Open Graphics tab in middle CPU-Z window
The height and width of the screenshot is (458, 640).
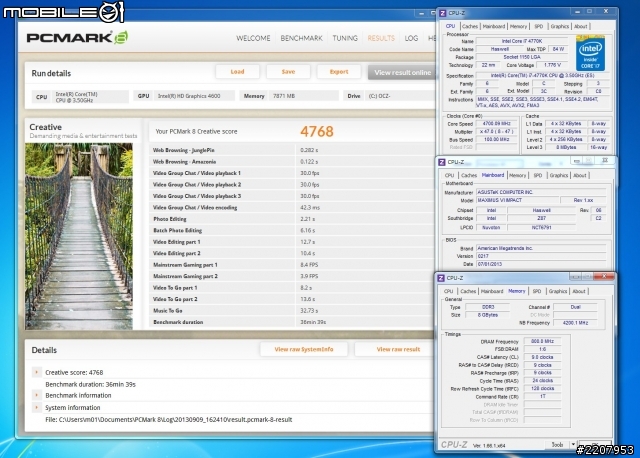[x=559, y=175]
